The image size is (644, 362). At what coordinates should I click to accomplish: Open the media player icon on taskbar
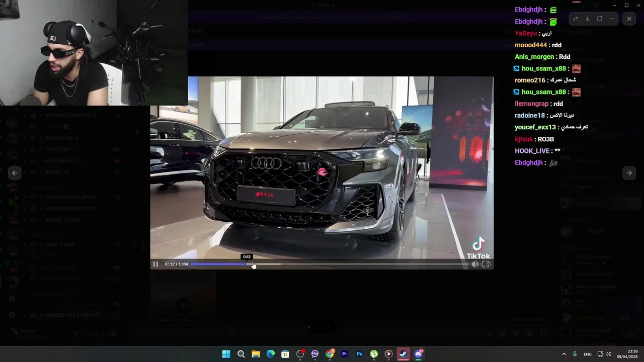coord(388,354)
